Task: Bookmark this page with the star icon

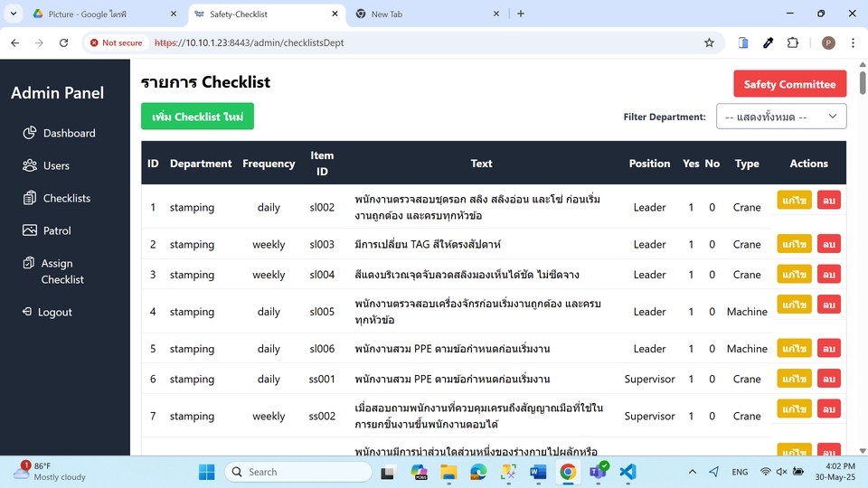Action: coord(709,42)
